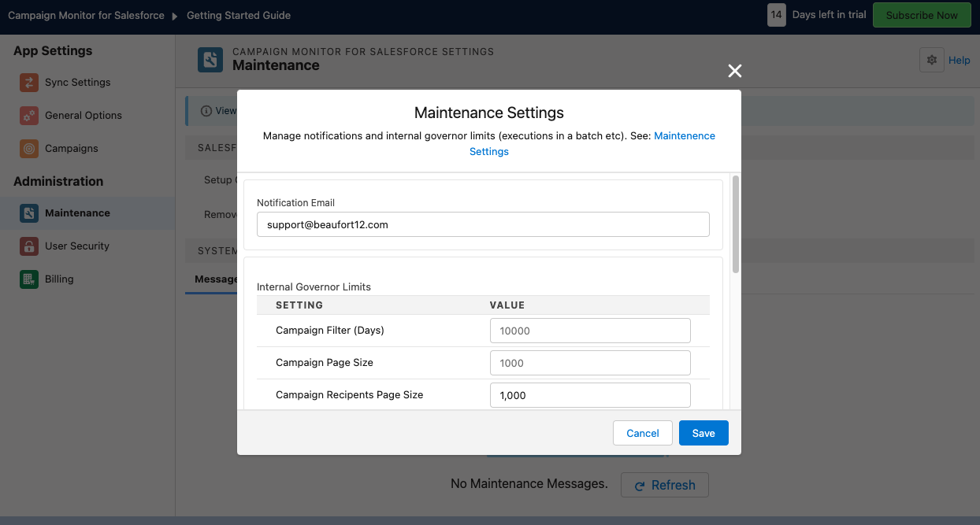Click the Notification Email input field

[483, 224]
